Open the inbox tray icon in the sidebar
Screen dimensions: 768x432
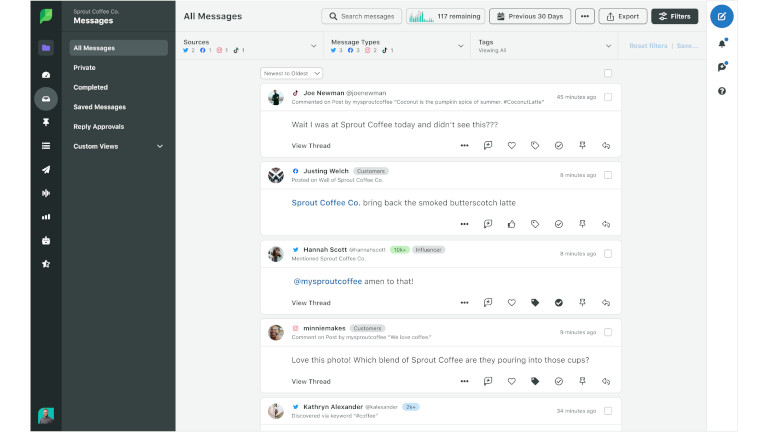pyautogui.click(x=46, y=98)
